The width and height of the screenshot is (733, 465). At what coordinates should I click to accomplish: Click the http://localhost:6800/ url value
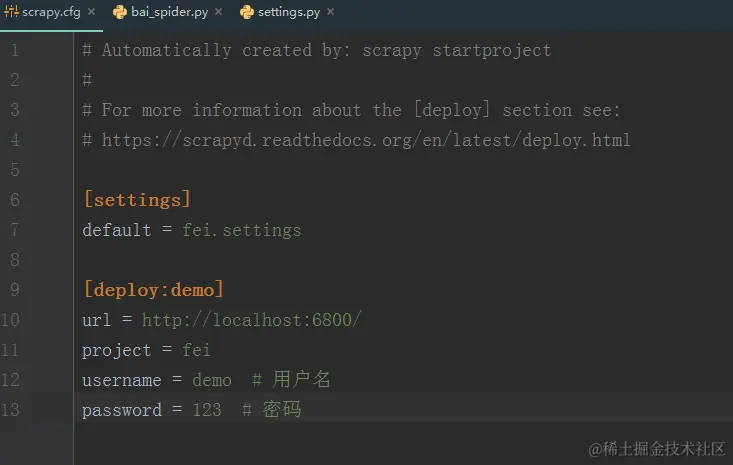252,320
